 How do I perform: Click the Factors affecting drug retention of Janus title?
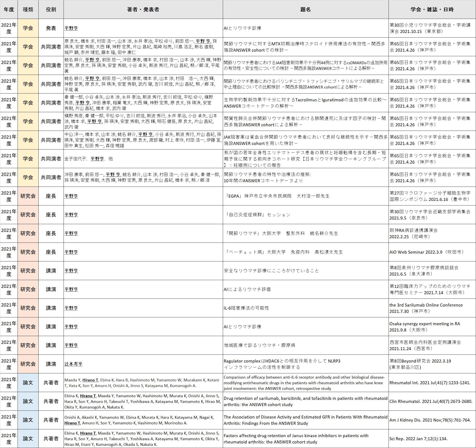coord(305,439)
